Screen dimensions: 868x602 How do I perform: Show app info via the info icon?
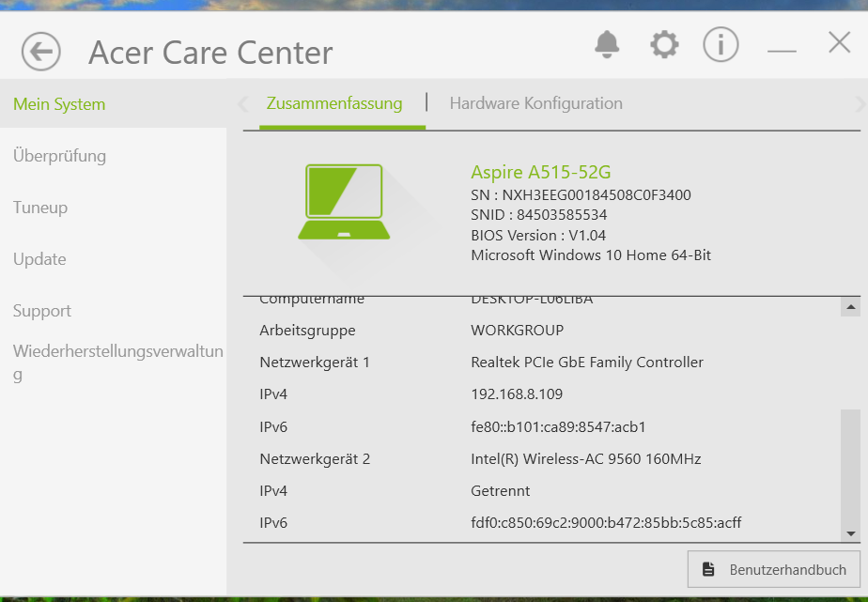(721, 44)
